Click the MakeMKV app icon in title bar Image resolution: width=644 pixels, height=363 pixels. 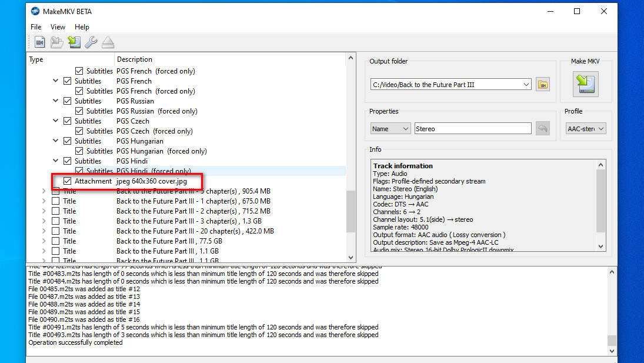(x=35, y=11)
